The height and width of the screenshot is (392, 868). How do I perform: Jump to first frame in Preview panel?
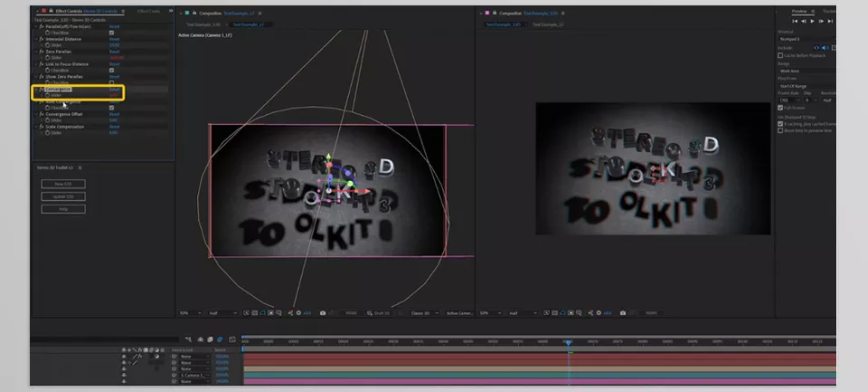click(x=795, y=21)
